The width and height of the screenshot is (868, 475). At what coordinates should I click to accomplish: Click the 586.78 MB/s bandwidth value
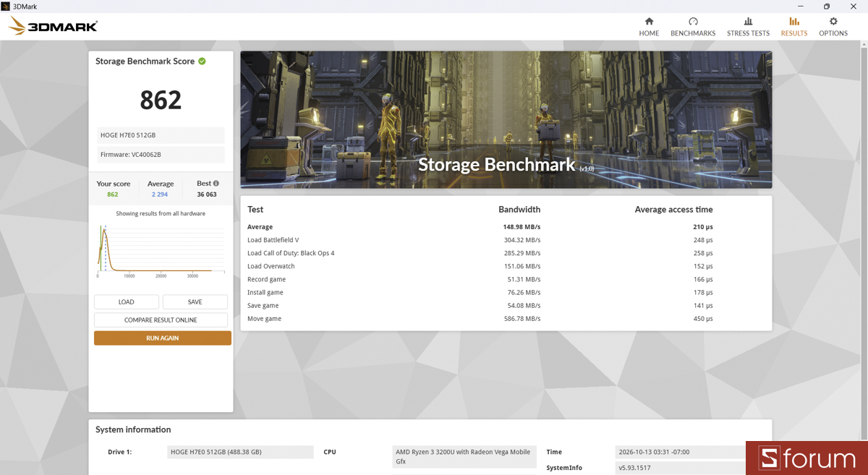click(x=522, y=318)
